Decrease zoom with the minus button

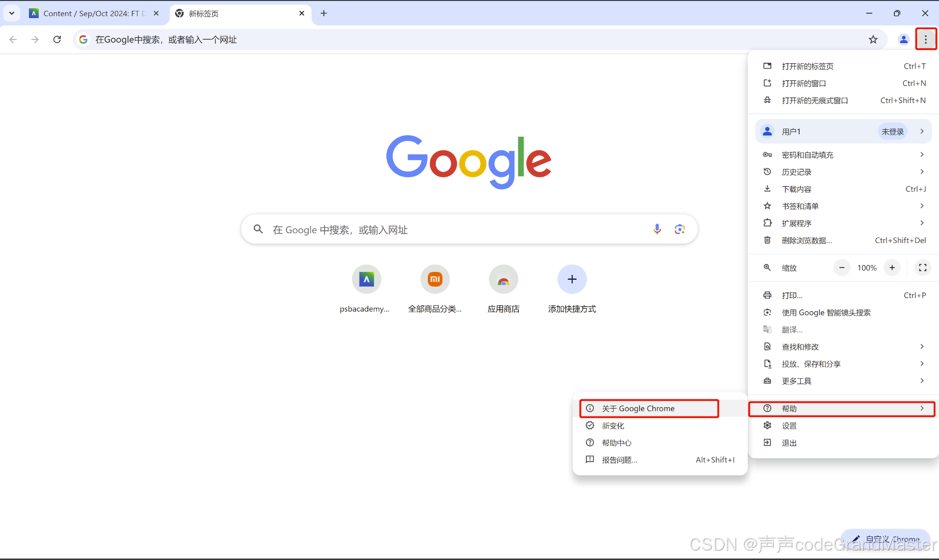[842, 268]
